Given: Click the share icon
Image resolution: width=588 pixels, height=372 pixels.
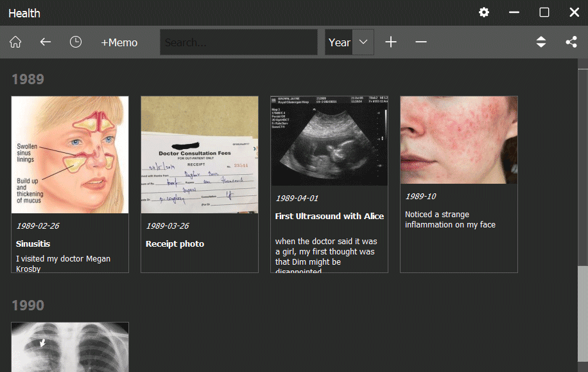Looking at the screenshot, I should [571, 42].
